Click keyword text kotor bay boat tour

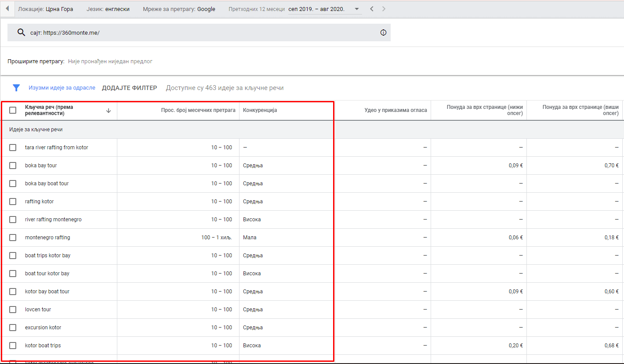(x=47, y=292)
